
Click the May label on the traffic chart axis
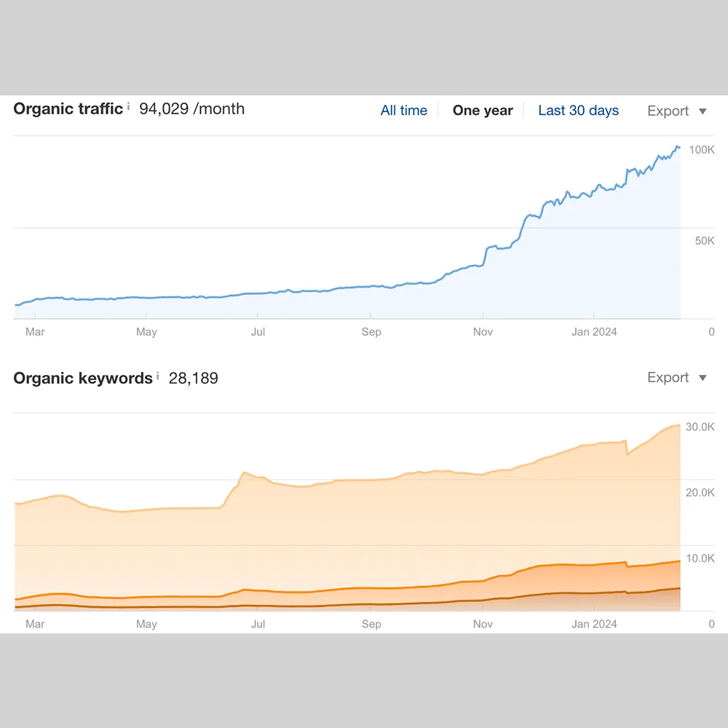pyautogui.click(x=146, y=332)
